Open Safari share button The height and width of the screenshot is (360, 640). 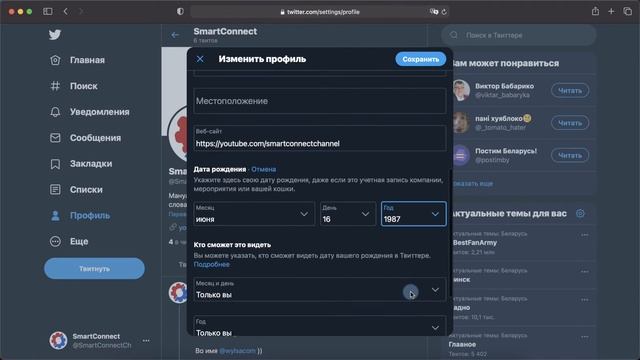(x=595, y=11)
